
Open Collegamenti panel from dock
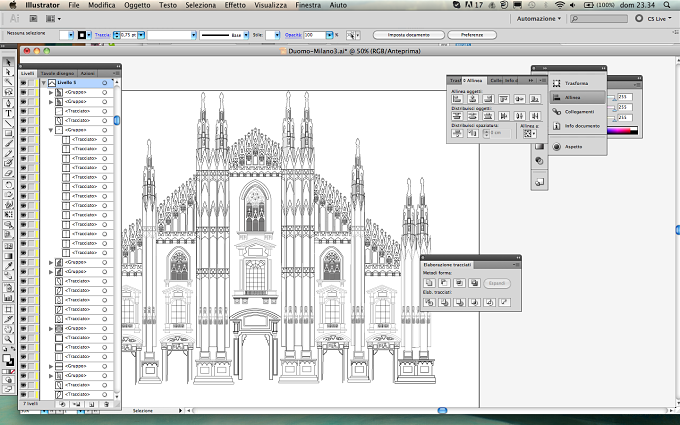point(577,112)
